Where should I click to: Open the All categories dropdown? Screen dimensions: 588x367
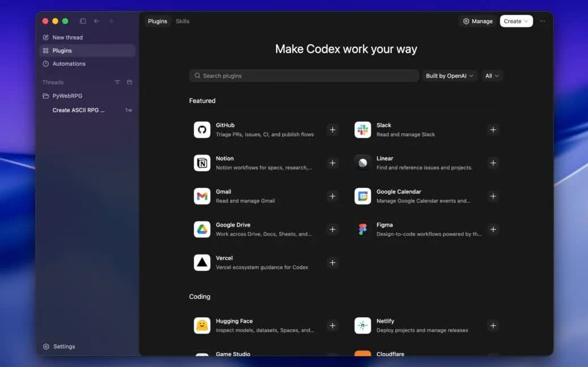(492, 75)
